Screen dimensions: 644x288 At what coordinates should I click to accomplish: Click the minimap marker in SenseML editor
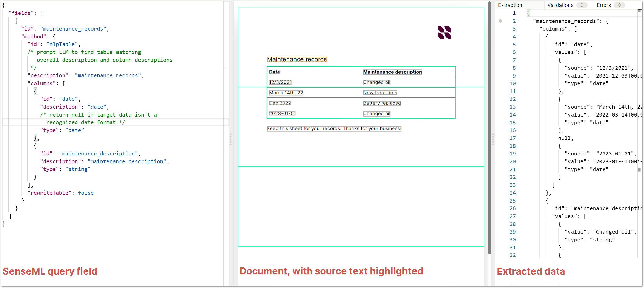(x=226, y=68)
